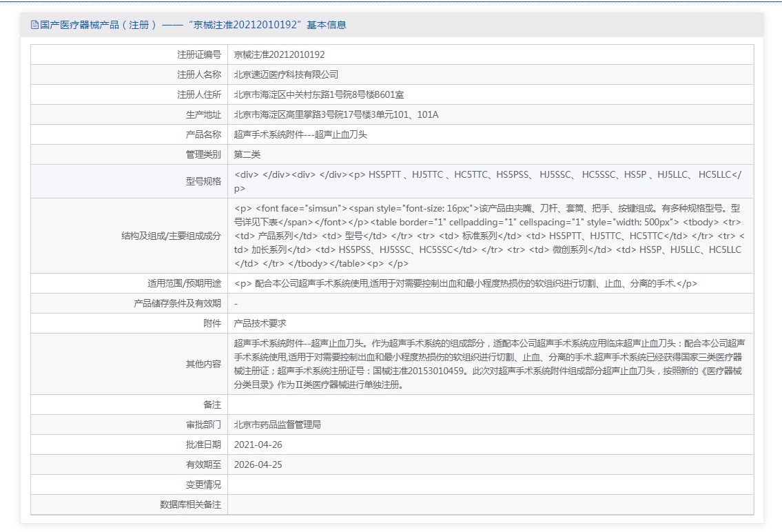782x532 pixels.
Task: Select the product name 超声手术系统附件---超声止血刀头
Action: (300, 134)
